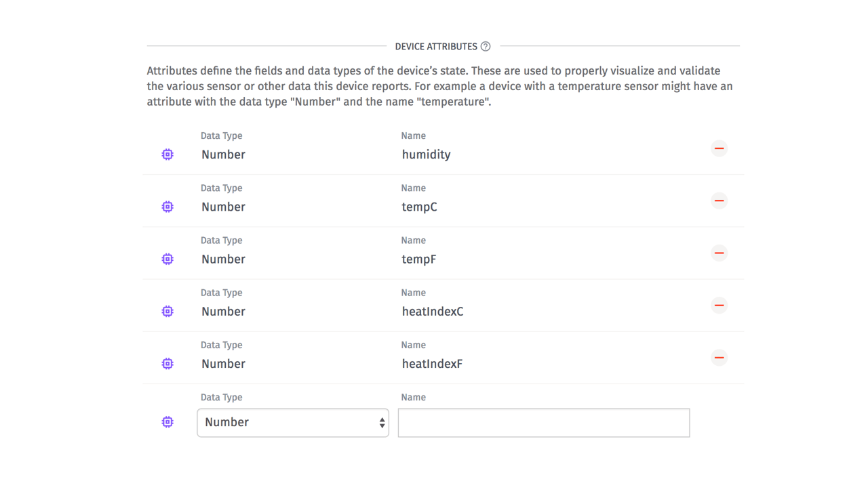Remove the heatIndexC attribute
Image resolution: width=868 pixels, height=500 pixels.
719,306
